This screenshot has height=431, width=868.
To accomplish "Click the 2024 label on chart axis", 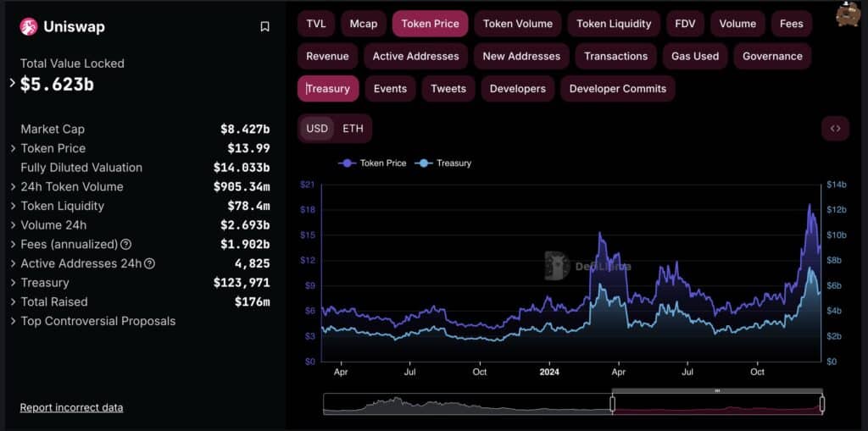I will click(x=549, y=372).
